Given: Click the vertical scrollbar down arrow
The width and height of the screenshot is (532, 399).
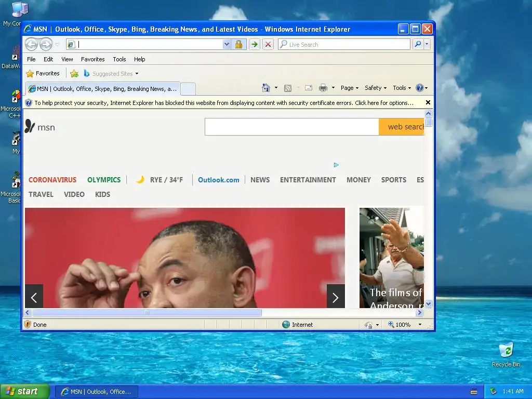Looking at the screenshot, I should 428,303.
